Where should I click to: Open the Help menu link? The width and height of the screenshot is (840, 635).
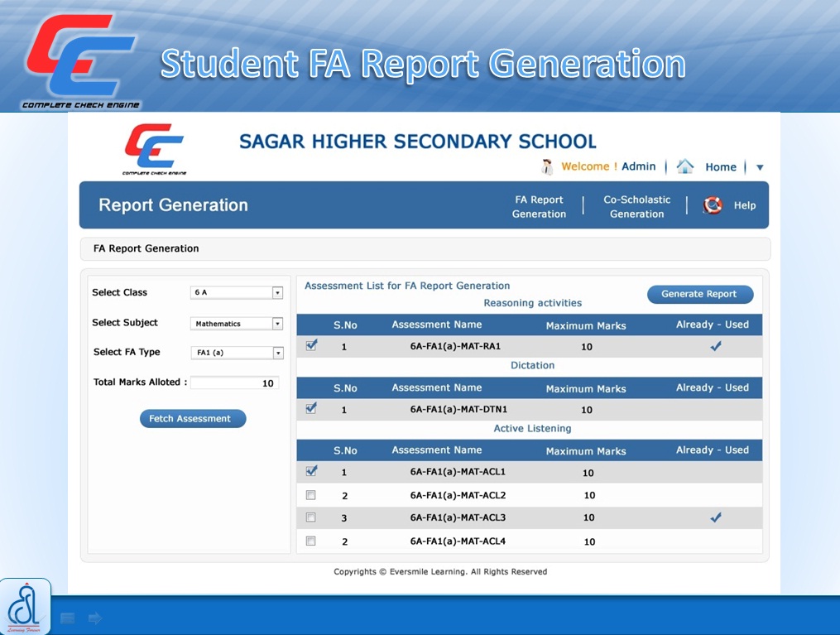click(x=745, y=205)
